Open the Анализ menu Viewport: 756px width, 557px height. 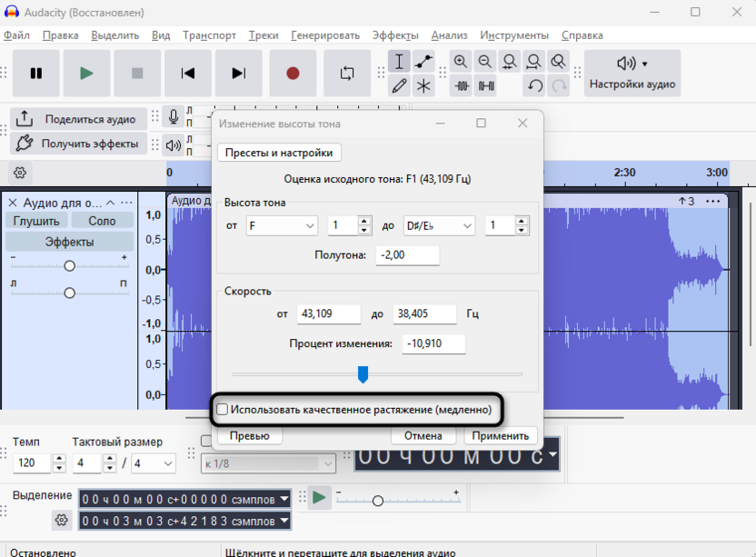click(x=449, y=35)
